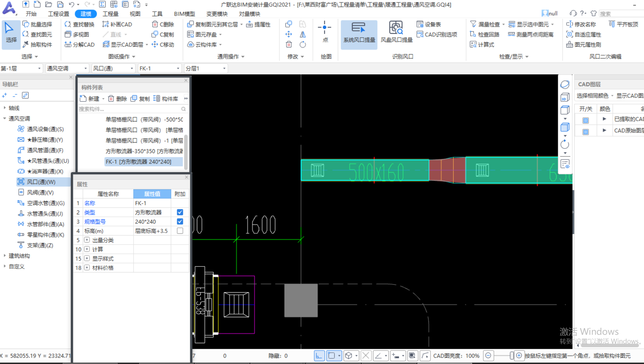Image resolution: width=644 pixels, height=364 pixels.
Task: Click 测量两点间距离 tool
Action: pos(531,34)
